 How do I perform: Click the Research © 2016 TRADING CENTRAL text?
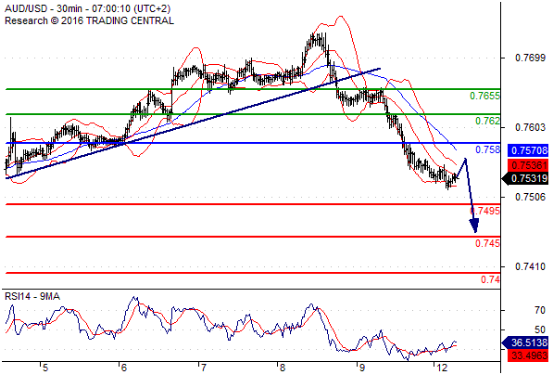point(89,20)
